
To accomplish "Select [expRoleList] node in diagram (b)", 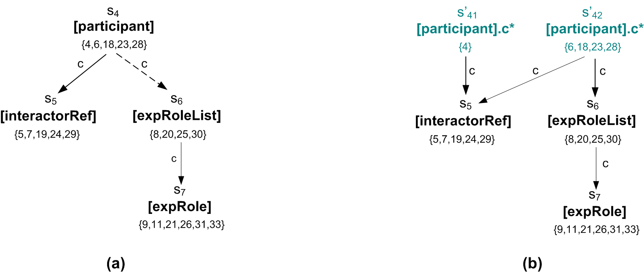I will click(x=591, y=122).
